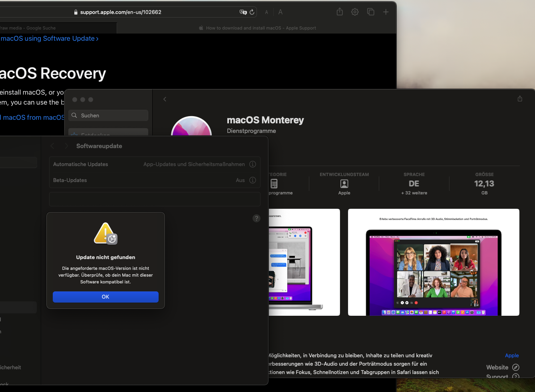This screenshot has width=535, height=392.
Task: Open the 'Dienstprogramme' category under macOS Monterey
Action: (251, 131)
